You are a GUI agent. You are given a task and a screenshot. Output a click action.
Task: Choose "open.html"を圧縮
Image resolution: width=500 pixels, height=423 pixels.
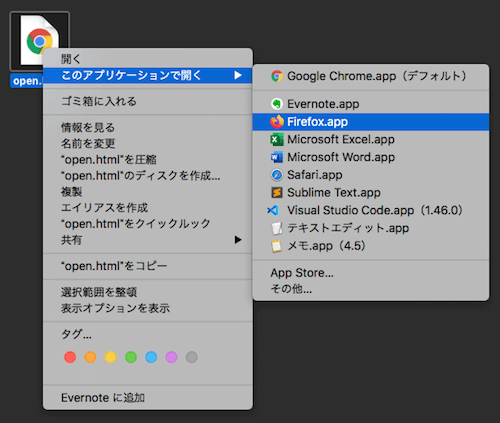(x=148, y=159)
